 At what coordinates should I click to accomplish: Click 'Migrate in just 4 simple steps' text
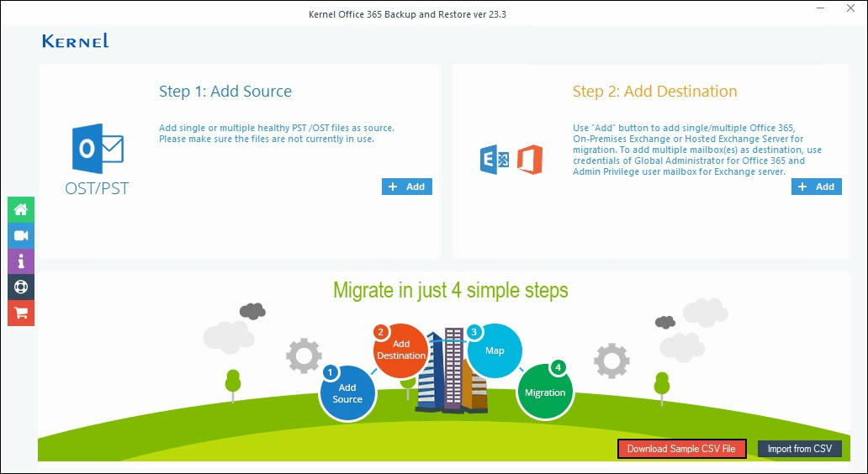(x=451, y=291)
